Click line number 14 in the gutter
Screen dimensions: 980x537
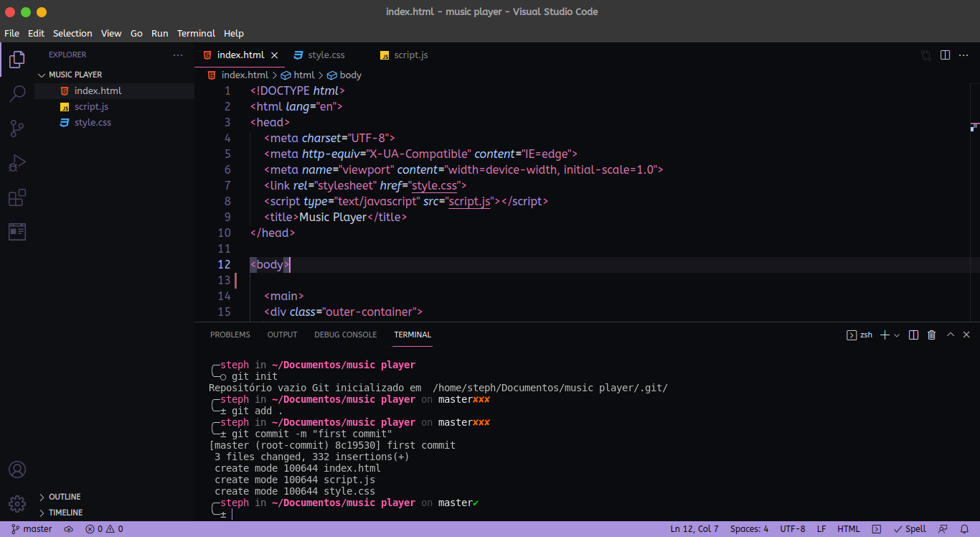point(224,296)
